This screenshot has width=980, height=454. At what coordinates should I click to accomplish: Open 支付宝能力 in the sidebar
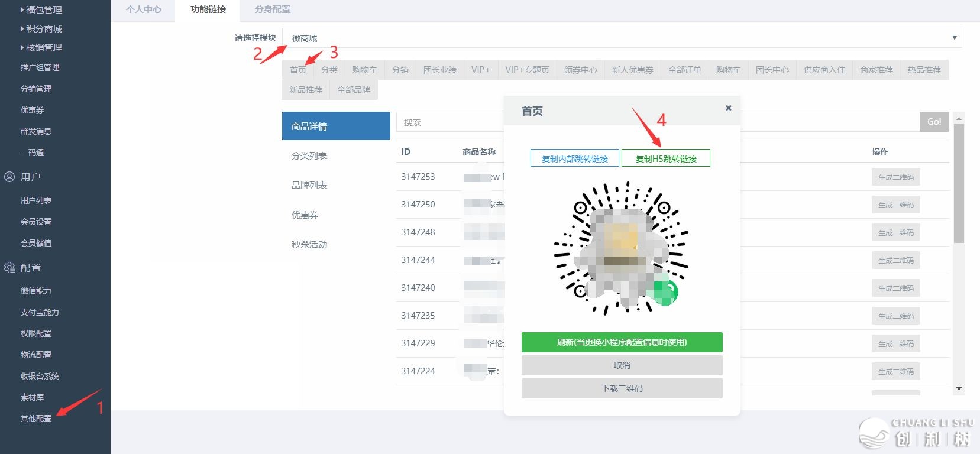coord(40,312)
